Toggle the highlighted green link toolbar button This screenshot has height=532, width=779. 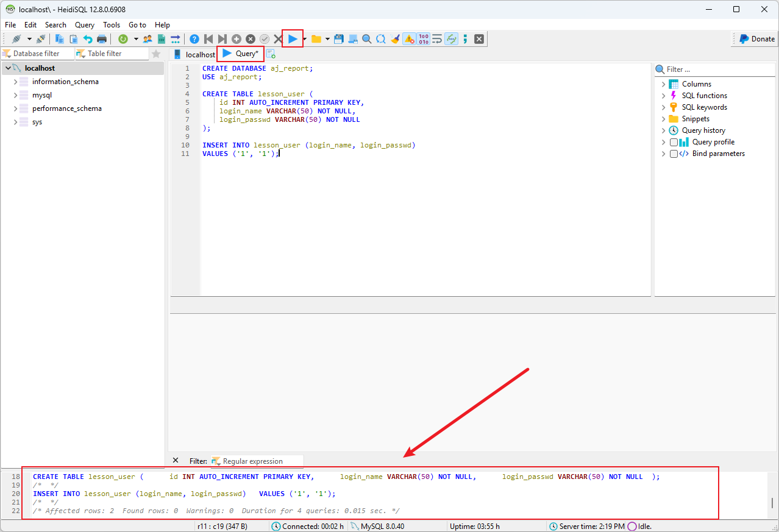451,39
